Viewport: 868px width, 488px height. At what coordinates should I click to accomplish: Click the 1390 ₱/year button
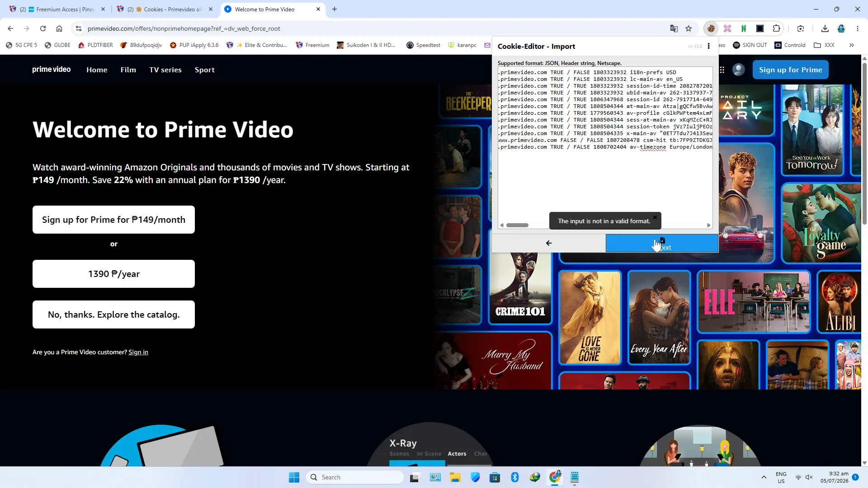point(113,274)
